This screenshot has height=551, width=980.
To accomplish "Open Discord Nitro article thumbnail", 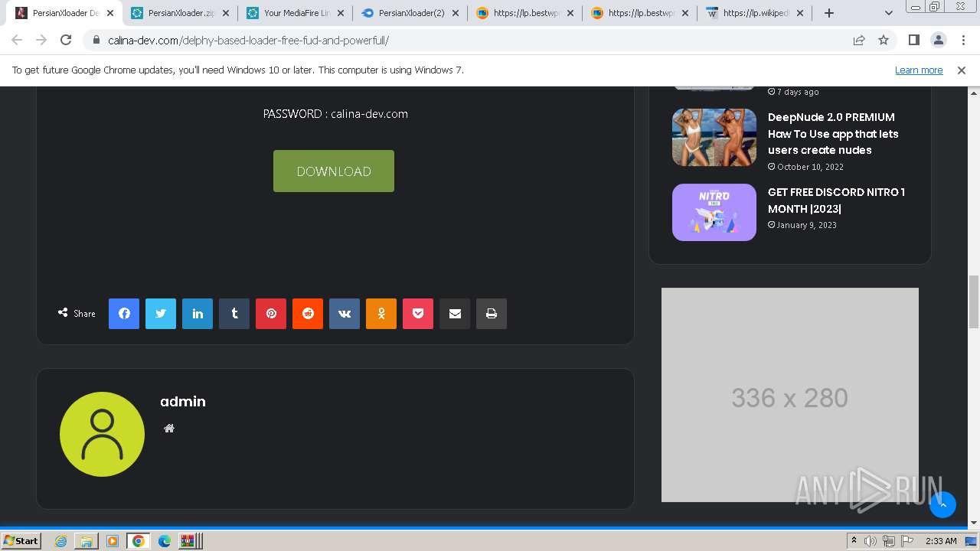I will (x=714, y=212).
